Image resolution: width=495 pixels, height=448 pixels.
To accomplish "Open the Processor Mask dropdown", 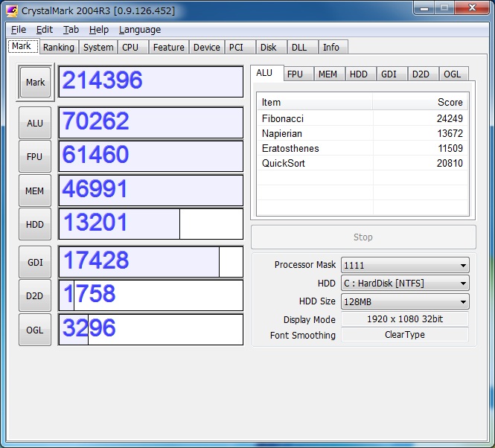I will [405, 265].
